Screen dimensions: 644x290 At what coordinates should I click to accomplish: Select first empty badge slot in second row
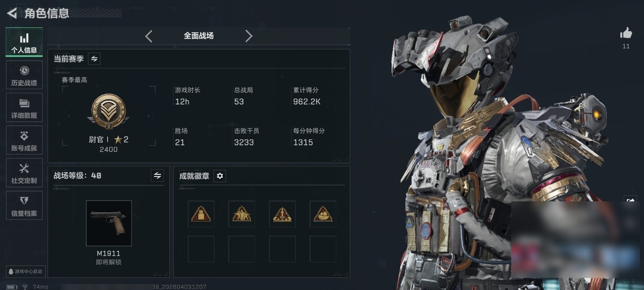pyautogui.click(x=201, y=249)
